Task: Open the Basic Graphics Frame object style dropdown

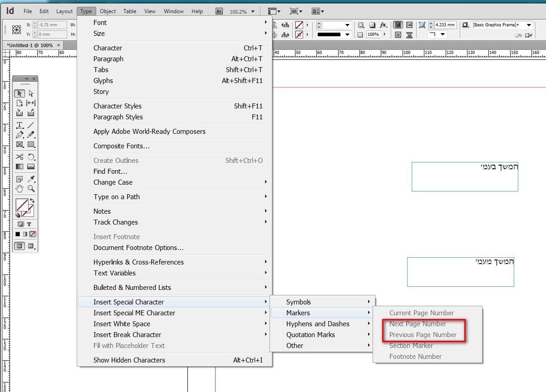Action: point(529,25)
